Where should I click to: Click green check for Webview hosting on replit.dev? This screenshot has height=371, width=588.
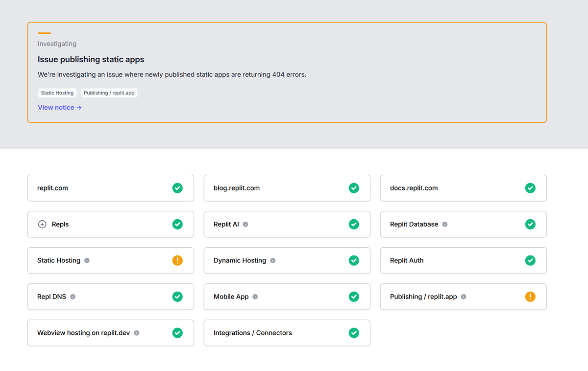tap(177, 333)
